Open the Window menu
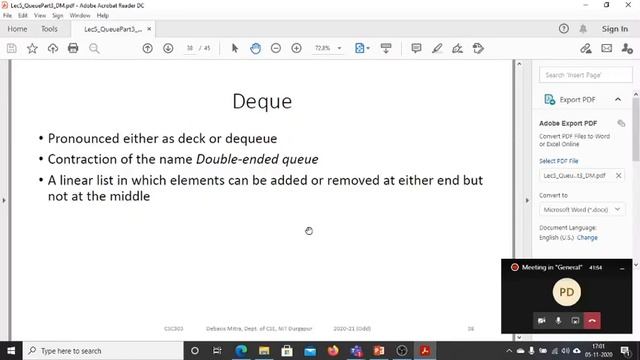 click(x=80, y=16)
